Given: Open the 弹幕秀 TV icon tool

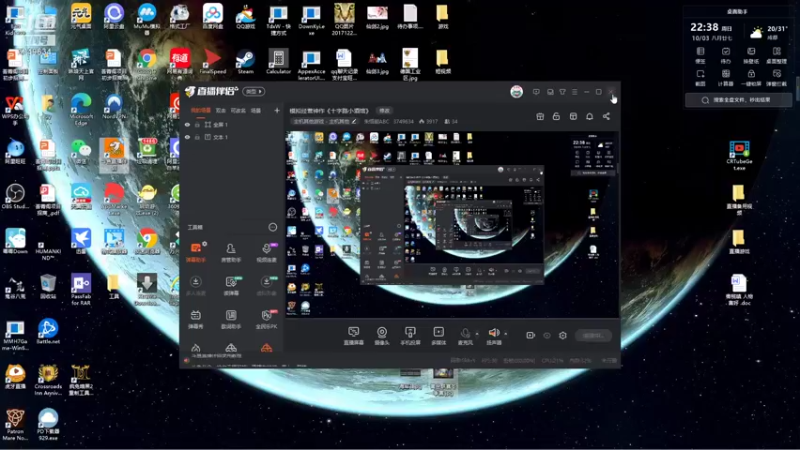Looking at the screenshot, I should [x=196, y=319].
